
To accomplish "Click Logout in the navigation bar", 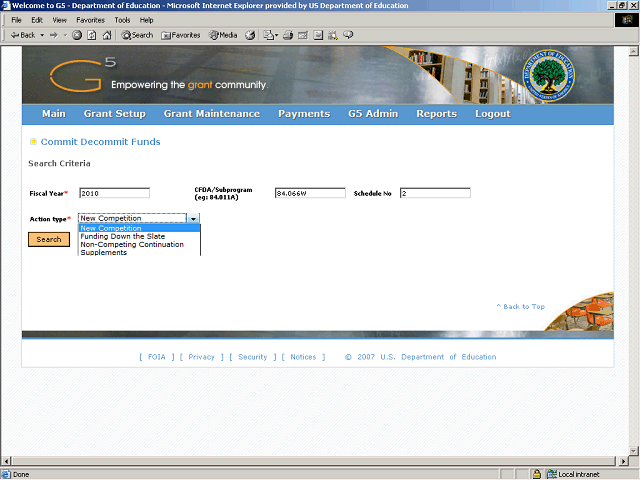I will coord(493,114).
